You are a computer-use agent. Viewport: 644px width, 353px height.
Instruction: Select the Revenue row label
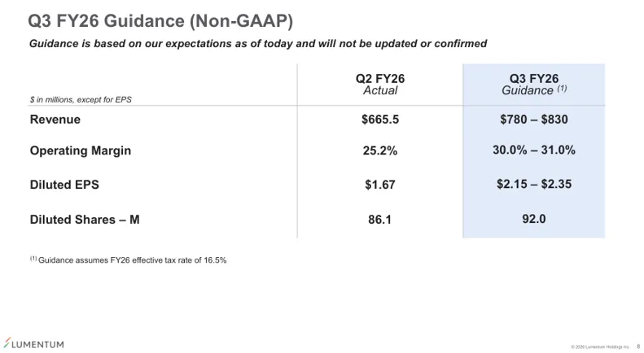(x=55, y=120)
